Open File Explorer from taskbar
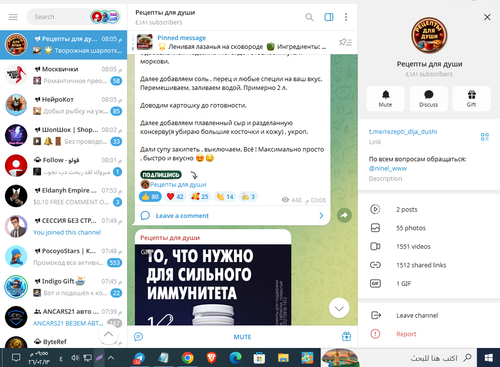 [283, 358]
